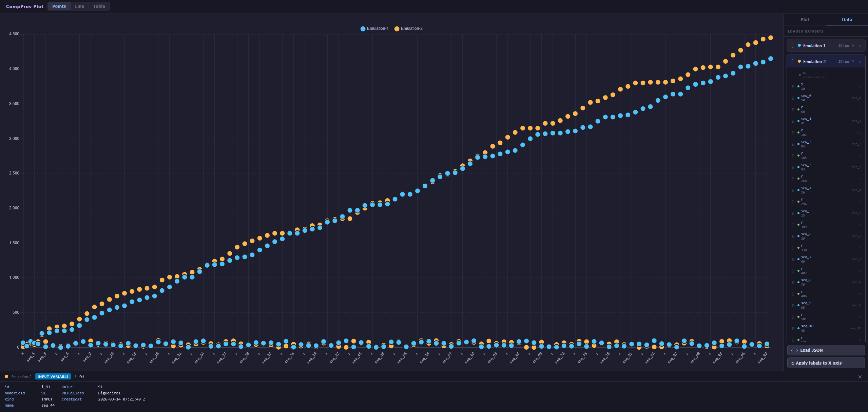Collapse the Emulation-2 dataset point list
The width and height of the screenshot is (868, 412).
coord(853,61)
